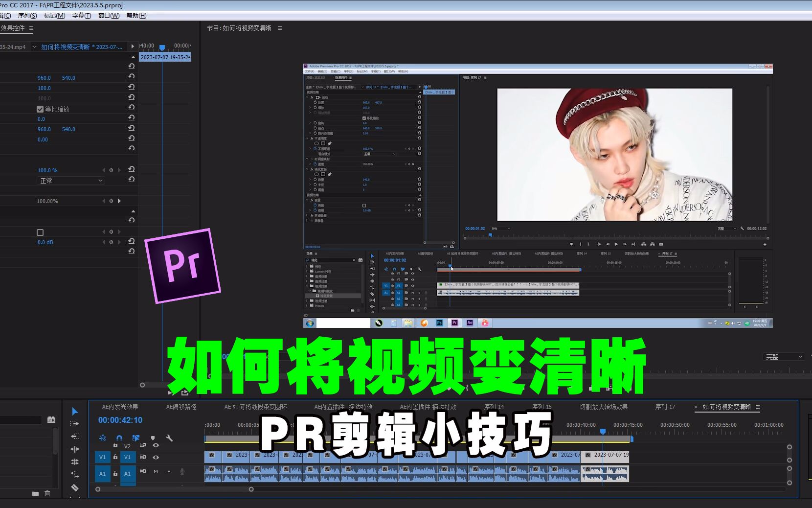Click the Linked Selection icon

136,438
